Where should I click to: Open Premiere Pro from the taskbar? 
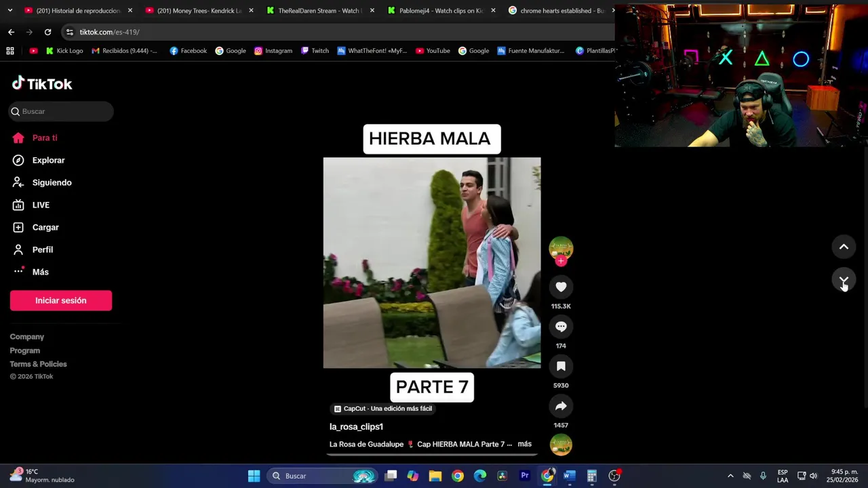525,476
